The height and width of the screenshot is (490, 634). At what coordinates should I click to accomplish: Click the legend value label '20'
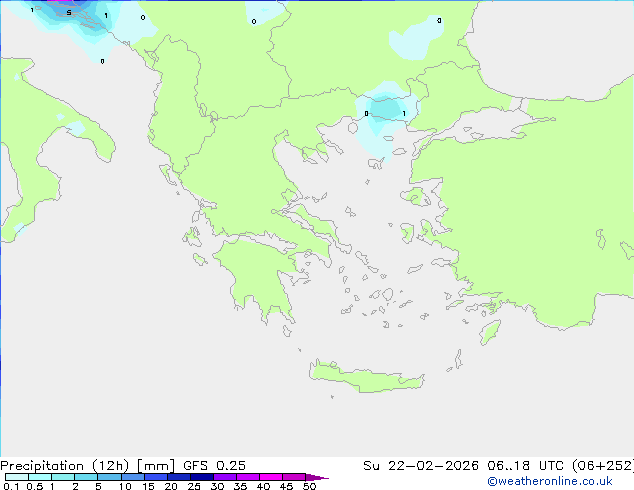[x=171, y=486]
